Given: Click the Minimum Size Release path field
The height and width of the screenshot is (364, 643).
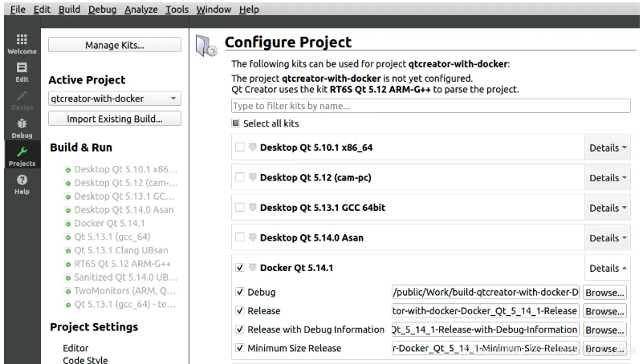Looking at the screenshot, I should pyautogui.click(x=486, y=348).
